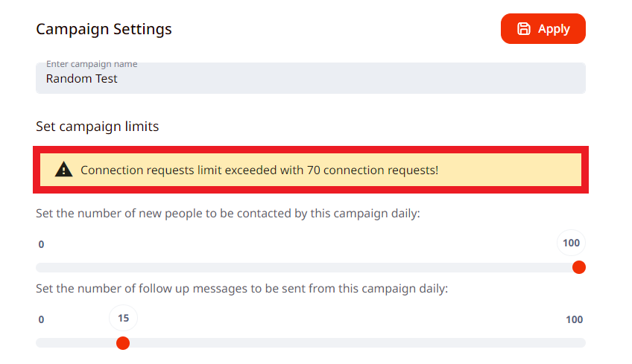Select the connection requests limit warning banner

tap(313, 170)
